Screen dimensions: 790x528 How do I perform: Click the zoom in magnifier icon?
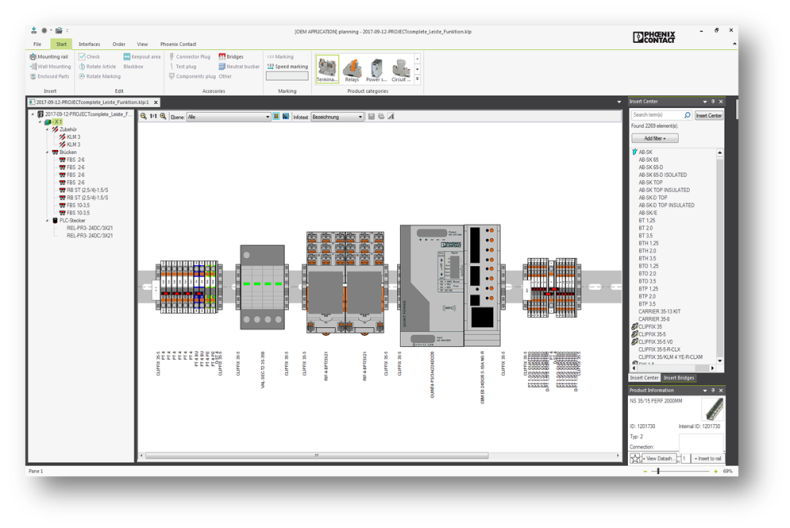tap(163, 116)
